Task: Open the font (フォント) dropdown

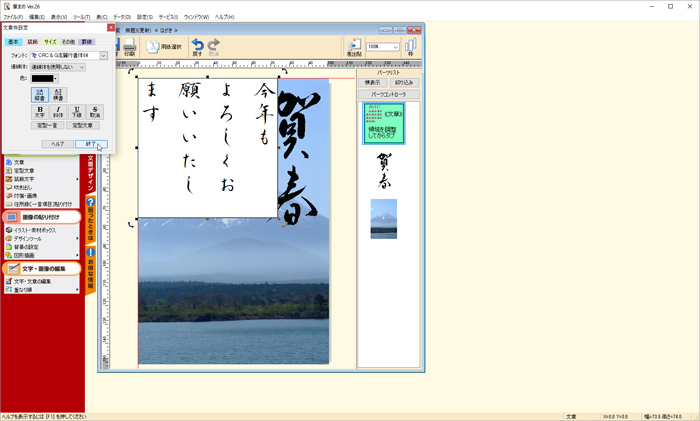Action: (x=103, y=55)
